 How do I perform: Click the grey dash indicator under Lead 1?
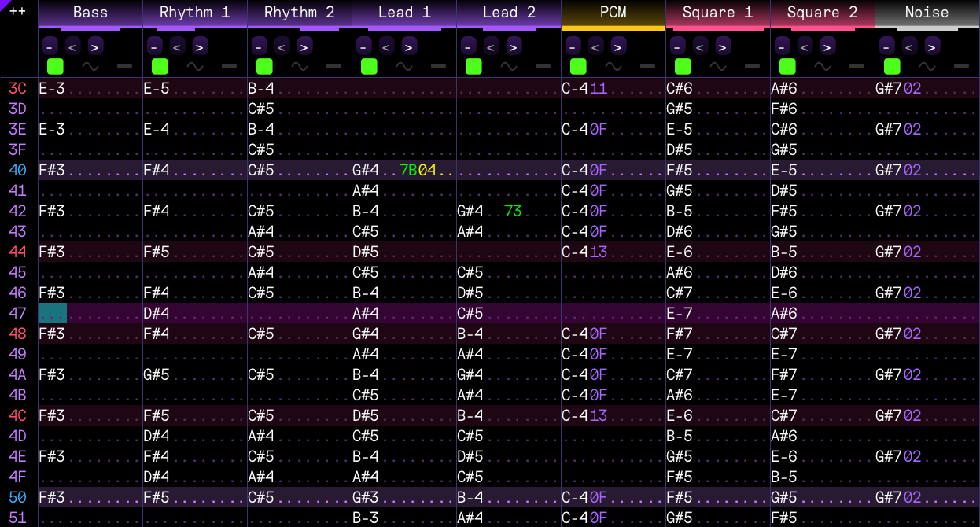point(438,66)
